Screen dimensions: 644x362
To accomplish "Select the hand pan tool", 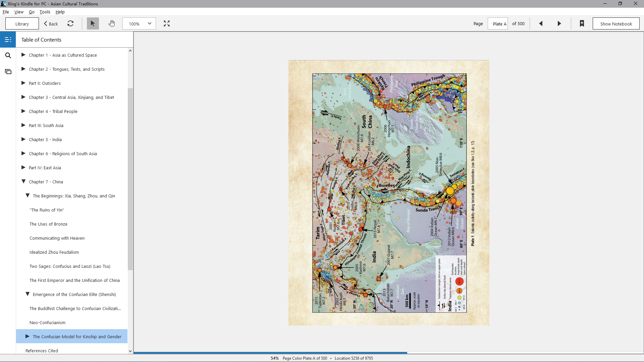I will [112, 23].
